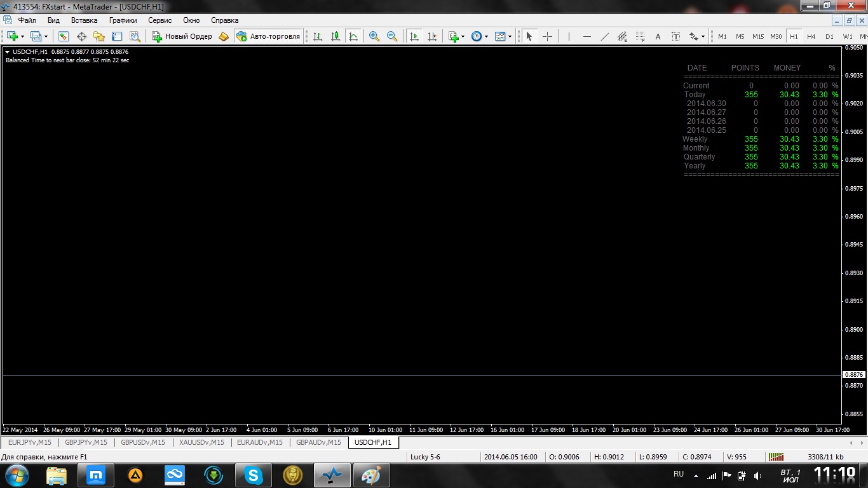Image resolution: width=868 pixels, height=488 pixels.
Task: Select the D1 timeframe button
Action: click(829, 36)
